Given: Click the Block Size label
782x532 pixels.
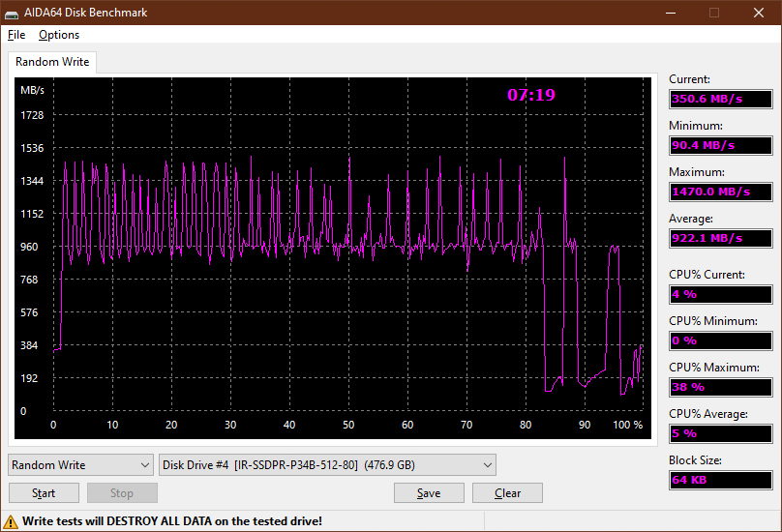Looking at the screenshot, I should [695, 460].
